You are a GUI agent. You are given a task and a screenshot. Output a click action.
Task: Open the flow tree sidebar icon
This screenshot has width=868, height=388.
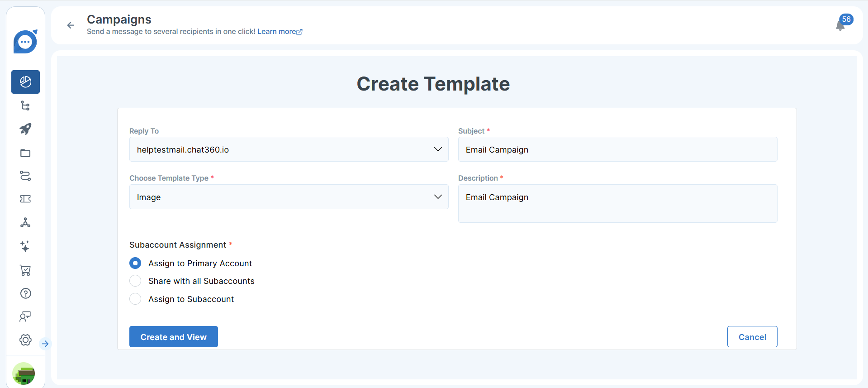tap(25, 105)
